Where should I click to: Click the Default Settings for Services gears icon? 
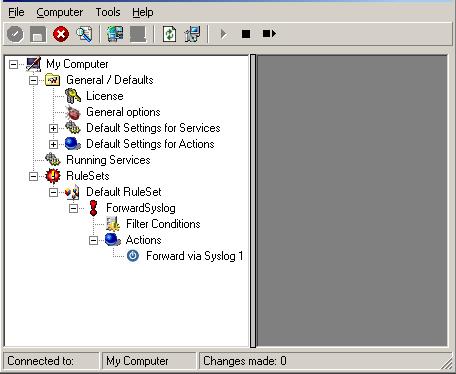(73, 128)
